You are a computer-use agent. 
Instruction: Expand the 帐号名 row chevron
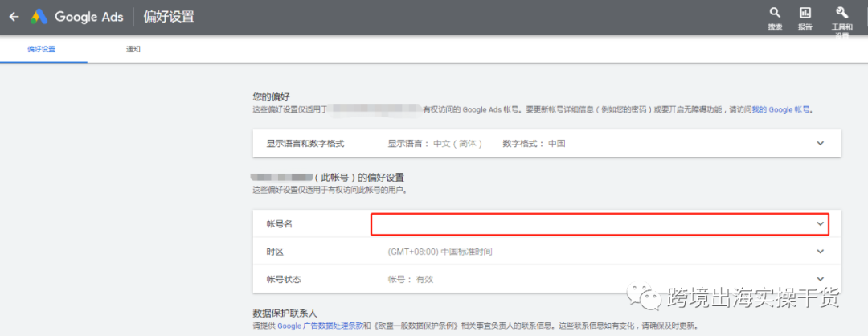click(x=821, y=223)
